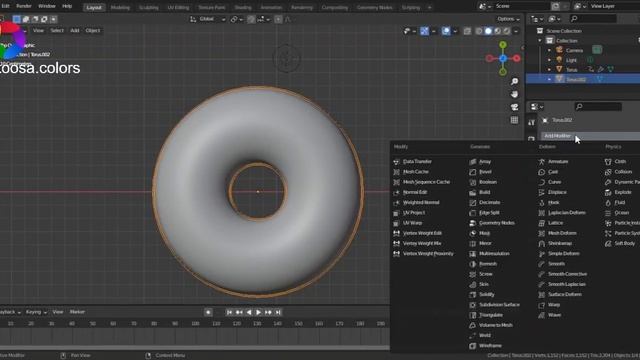Open Global transform orientation dropdown

click(x=208, y=19)
